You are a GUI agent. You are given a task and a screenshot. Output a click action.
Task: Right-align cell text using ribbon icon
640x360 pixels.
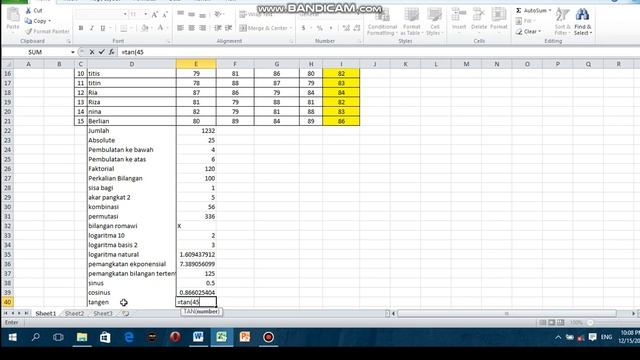coord(202,28)
